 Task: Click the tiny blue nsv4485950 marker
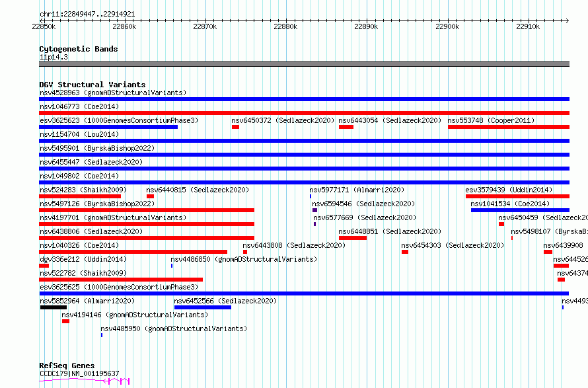[102, 335]
